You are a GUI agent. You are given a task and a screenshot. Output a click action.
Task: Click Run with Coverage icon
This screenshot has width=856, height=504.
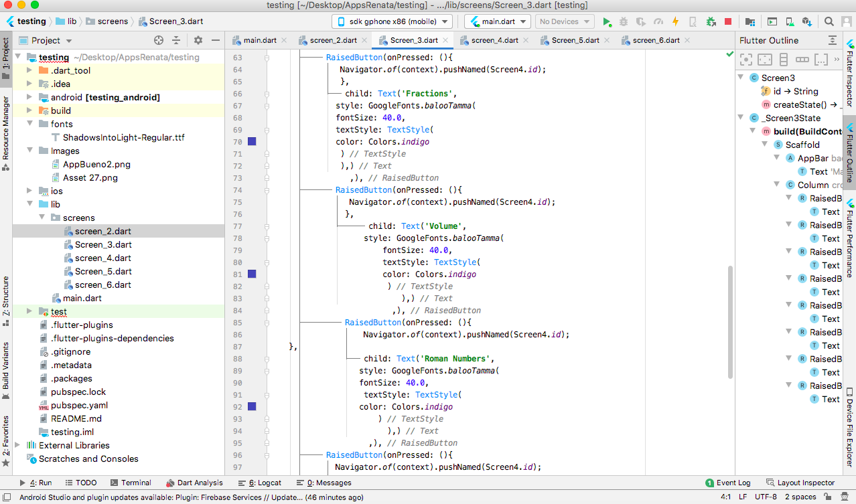(641, 21)
